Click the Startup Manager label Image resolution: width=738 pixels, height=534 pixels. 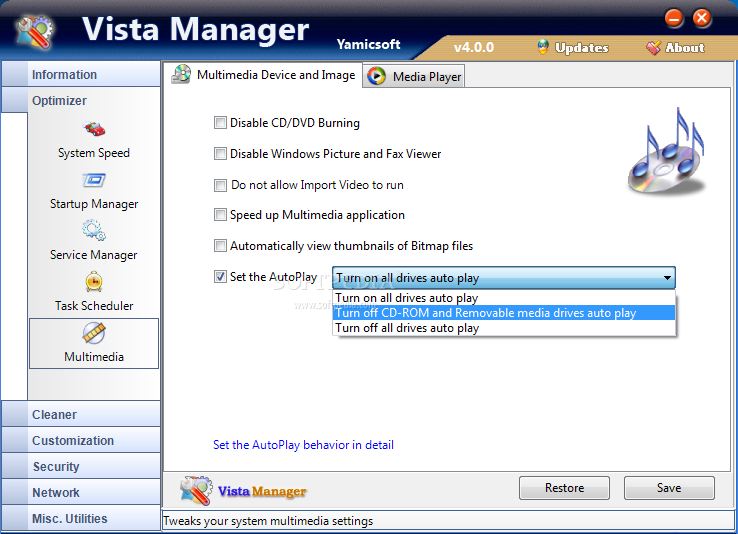coord(94,204)
